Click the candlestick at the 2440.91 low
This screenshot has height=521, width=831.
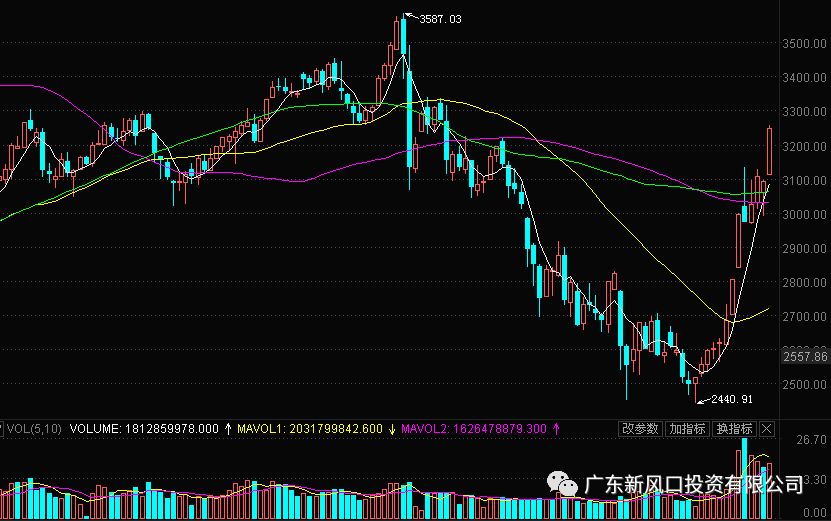pyautogui.click(x=695, y=390)
